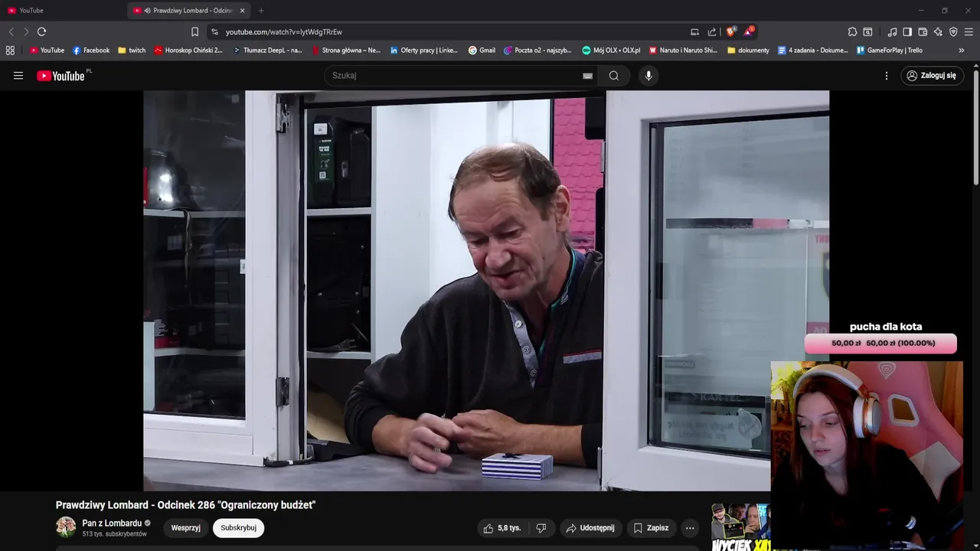The image size is (980, 551).
Task: Click the Udostępnij share button
Action: (590, 528)
